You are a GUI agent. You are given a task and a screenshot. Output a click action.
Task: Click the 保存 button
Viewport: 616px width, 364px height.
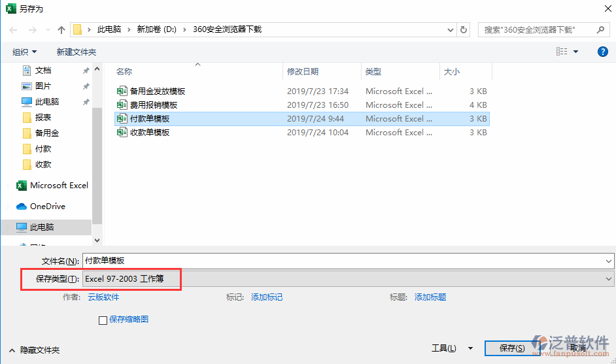tap(511, 349)
